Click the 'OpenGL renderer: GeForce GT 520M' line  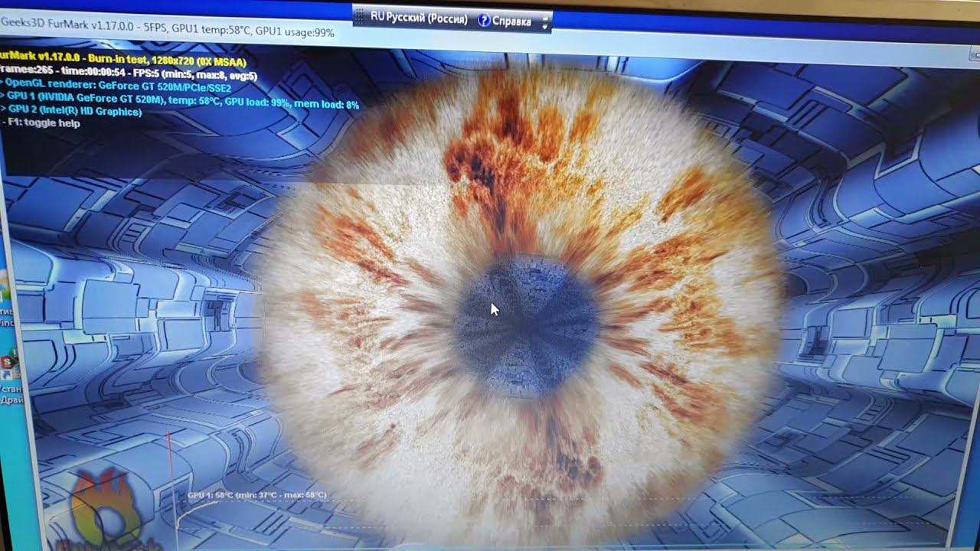tap(116, 86)
